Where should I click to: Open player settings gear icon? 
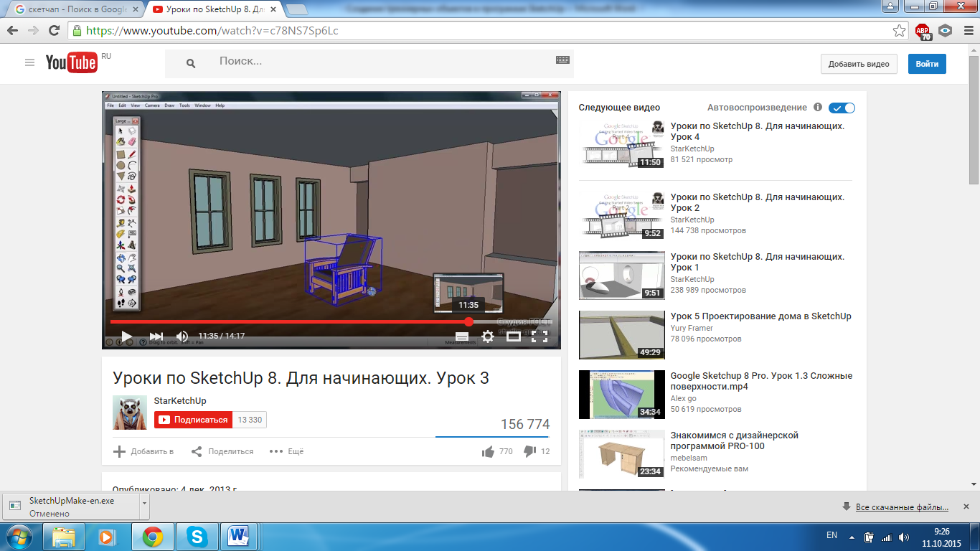(x=488, y=336)
